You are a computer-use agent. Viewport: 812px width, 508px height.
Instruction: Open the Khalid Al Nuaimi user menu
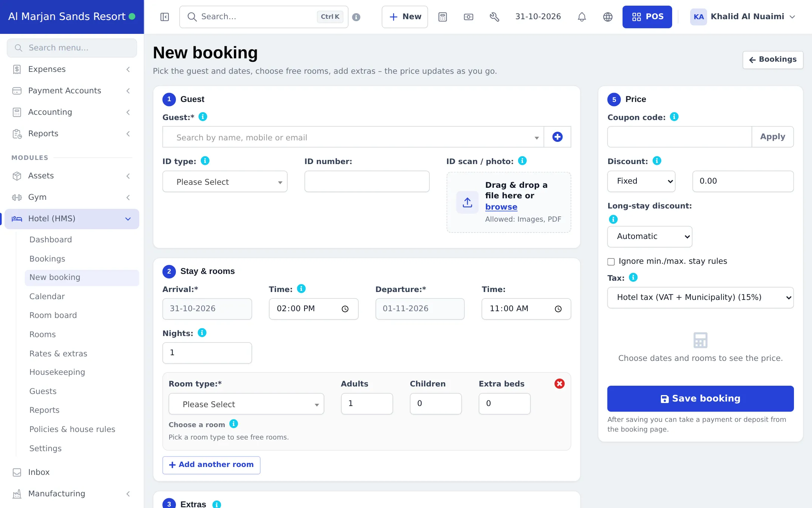pyautogui.click(x=743, y=17)
